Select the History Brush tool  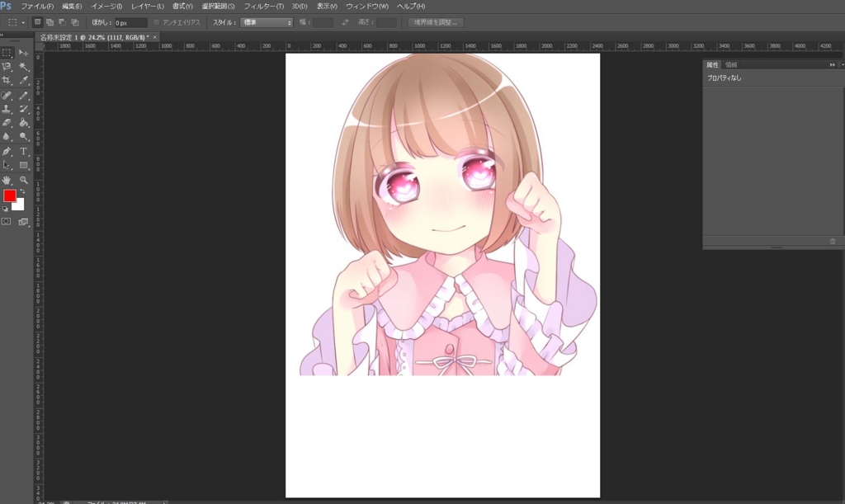tap(23, 109)
